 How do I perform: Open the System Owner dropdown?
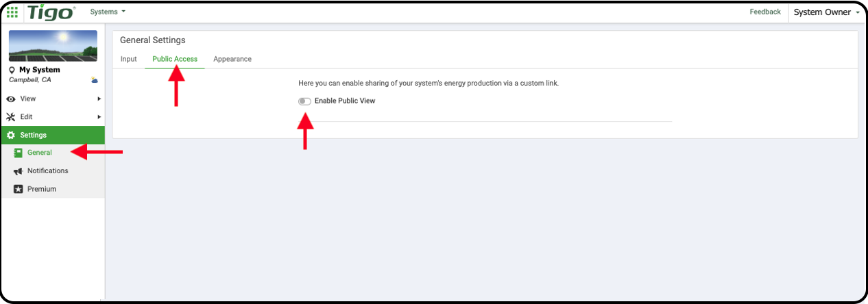pyautogui.click(x=826, y=12)
